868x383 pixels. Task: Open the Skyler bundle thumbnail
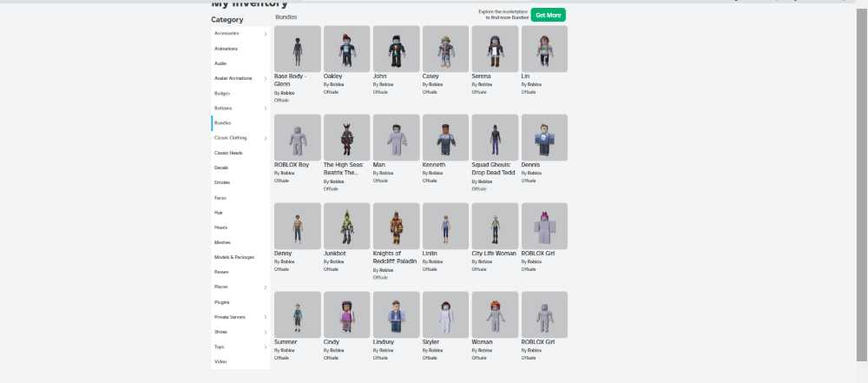tap(445, 315)
